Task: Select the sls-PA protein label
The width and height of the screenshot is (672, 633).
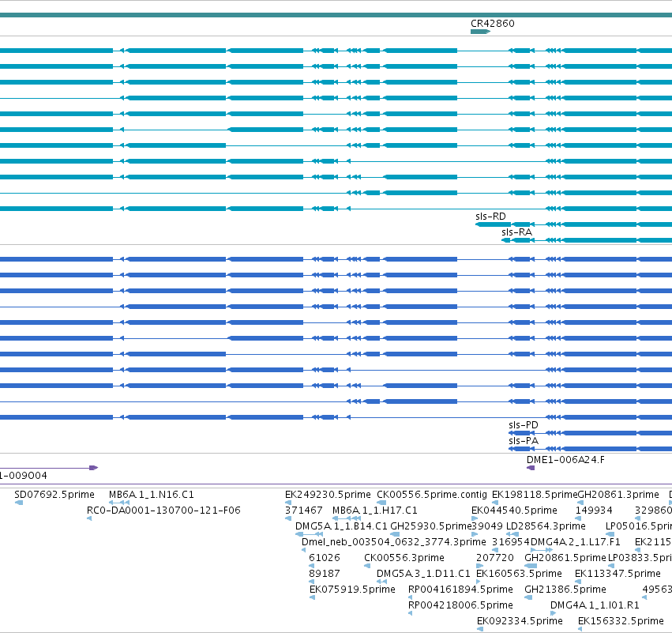Action: pyautogui.click(x=524, y=441)
